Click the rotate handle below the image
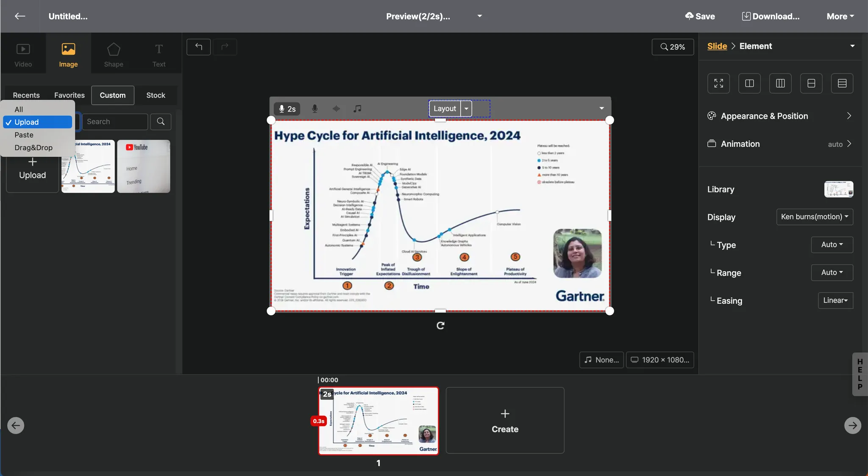This screenshot has width=868, height=476. (440, 326)
